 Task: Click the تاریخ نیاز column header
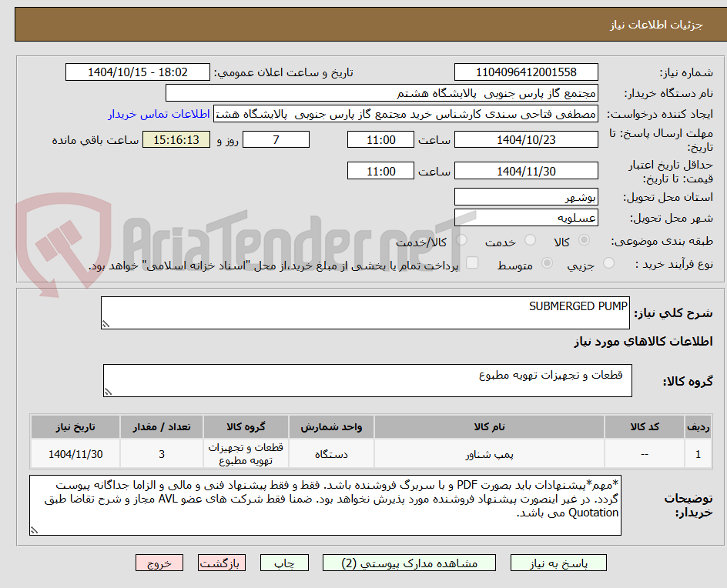75,426
